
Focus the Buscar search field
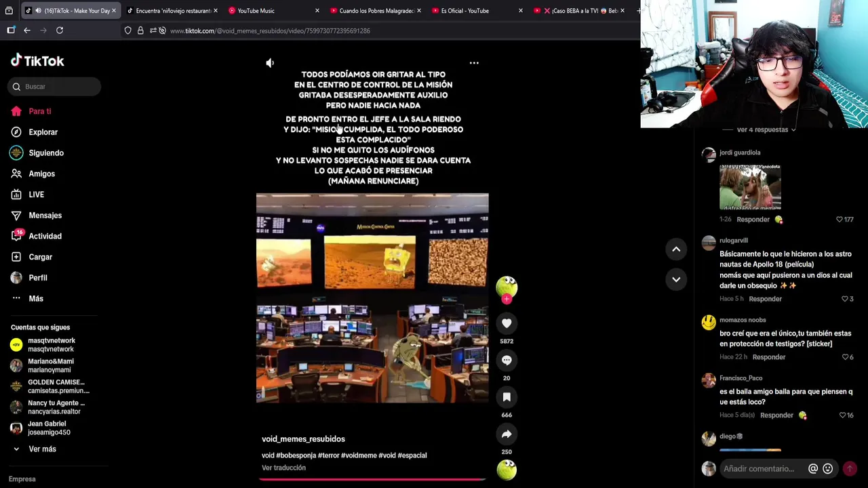point(56,87)
